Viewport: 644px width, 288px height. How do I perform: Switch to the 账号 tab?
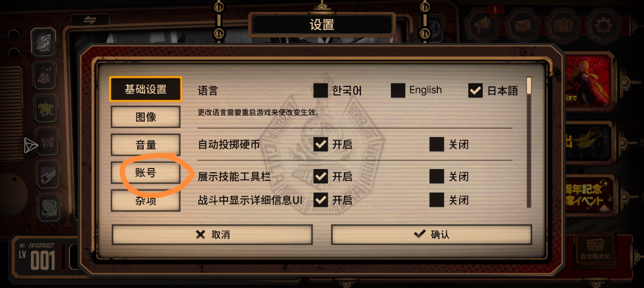146,173
